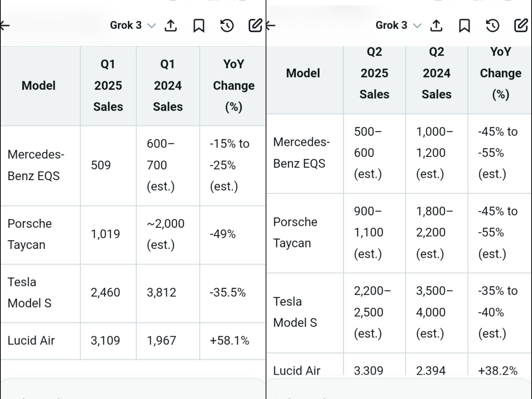This screenshot has width=532, height=399.
Task: Tap the share upload icon in right screen
Action: (x=436, y=26)
